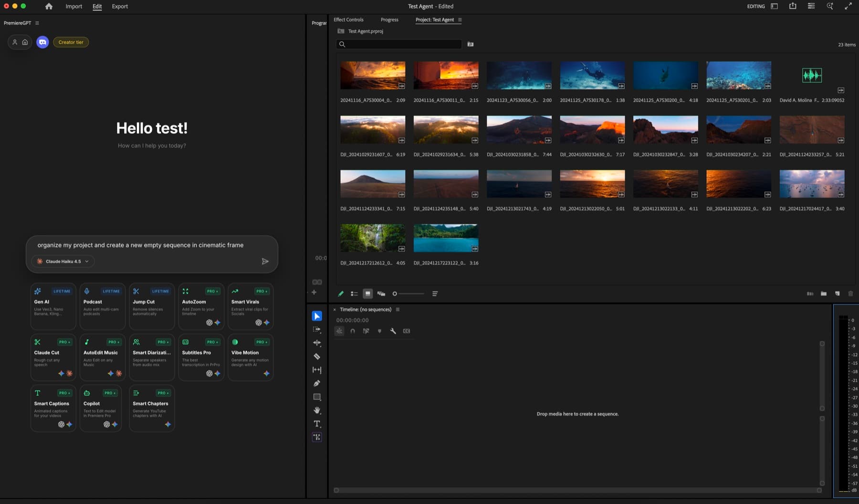Toggle the timeline Snap magnet
Screen dimensions: 859x504
tap(353, 331)
